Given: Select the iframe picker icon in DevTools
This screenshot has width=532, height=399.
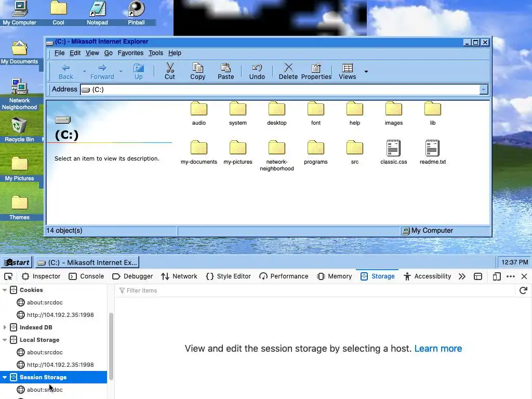Looking at the screenshot, I should pyautogui.click(x=478, y=276).
